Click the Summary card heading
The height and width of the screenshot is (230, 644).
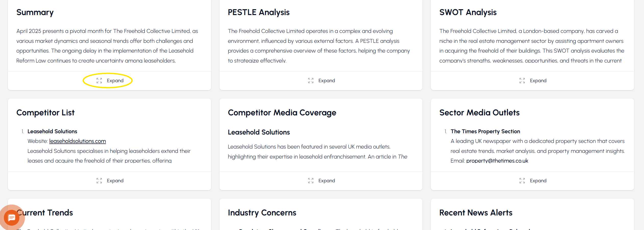[35, 12]
